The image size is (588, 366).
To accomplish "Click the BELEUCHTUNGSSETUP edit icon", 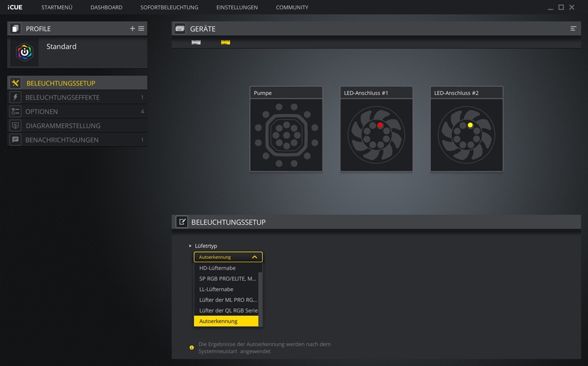I will 182,222.
